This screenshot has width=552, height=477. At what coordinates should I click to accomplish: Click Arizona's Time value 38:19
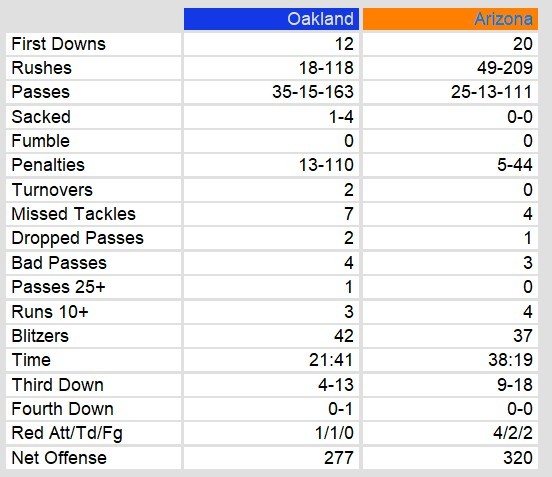[x=510, y=360]
